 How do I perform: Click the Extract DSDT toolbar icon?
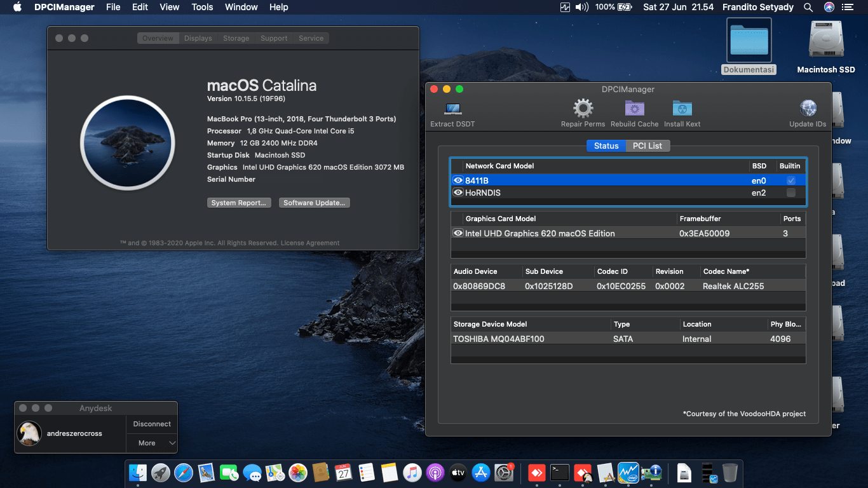452,109
